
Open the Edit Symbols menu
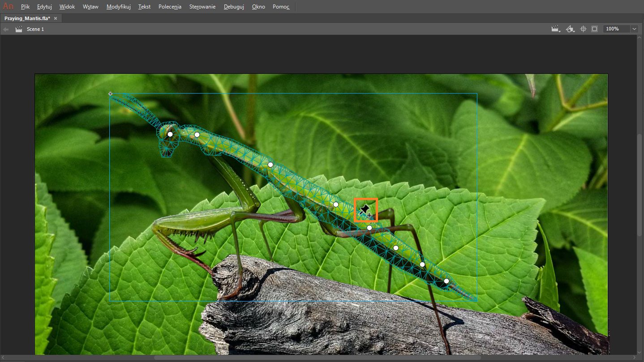click(x=570, y=29)
